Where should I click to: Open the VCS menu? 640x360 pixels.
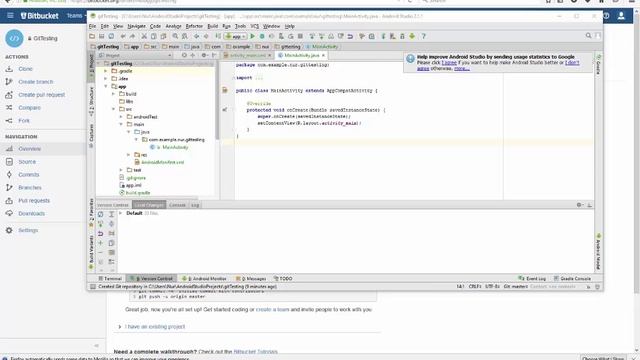[255, 26]
